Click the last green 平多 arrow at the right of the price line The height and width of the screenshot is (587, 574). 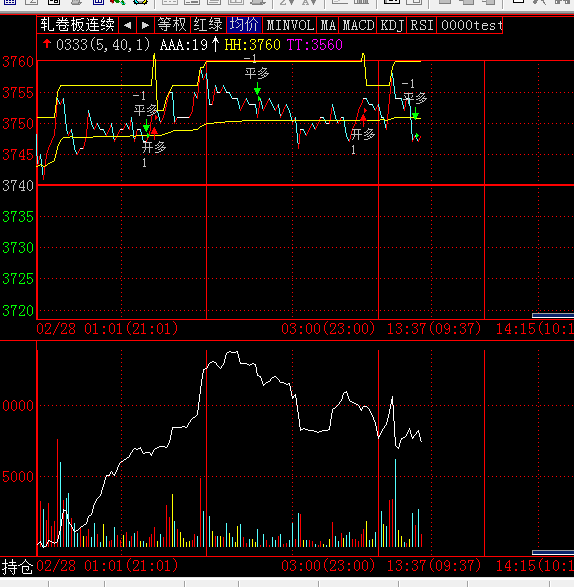[x=415, y=114]
